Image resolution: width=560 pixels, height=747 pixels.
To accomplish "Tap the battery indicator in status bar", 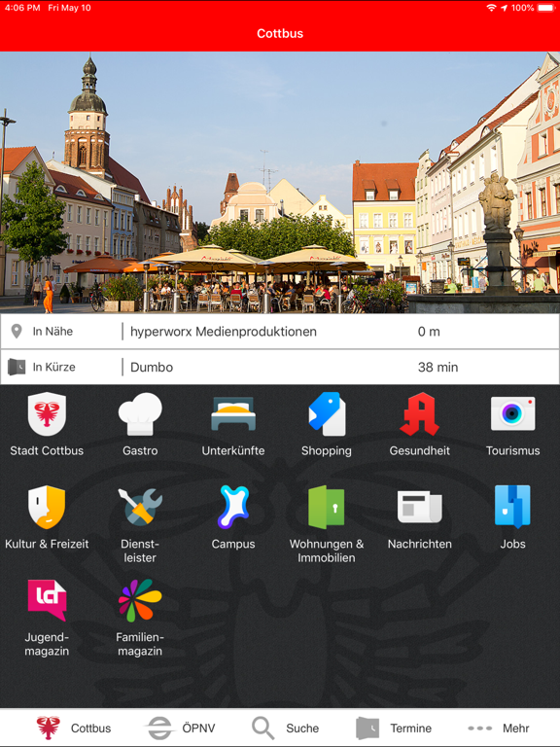I will pos(546,8).
